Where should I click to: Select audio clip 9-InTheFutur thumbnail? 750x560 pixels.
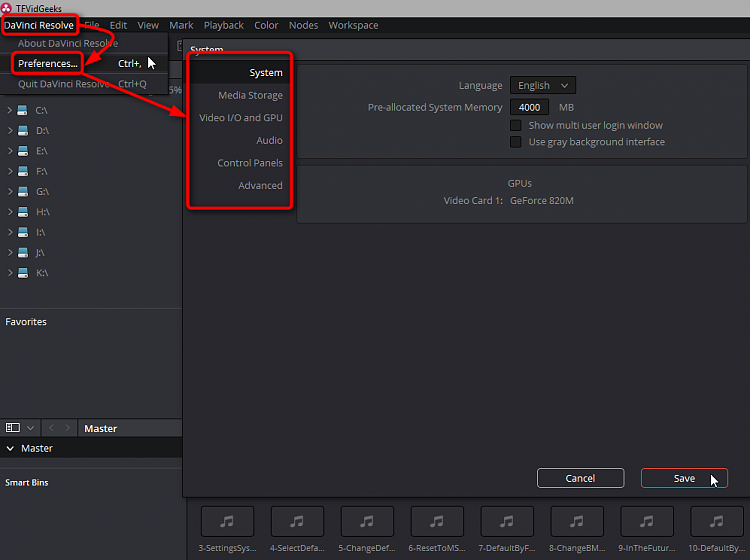coord(647,521)
